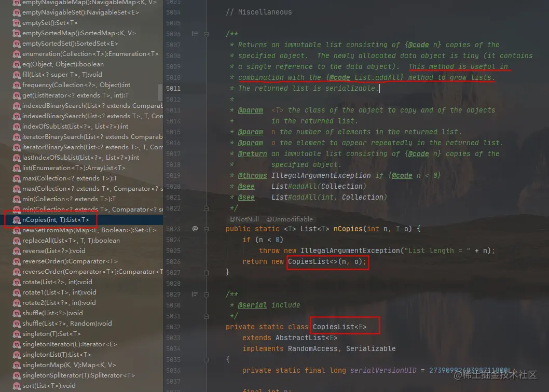
Task: Click the structure panel vertical scrollbar thumb
Action: pyautogui.click(x=160, y=92)
